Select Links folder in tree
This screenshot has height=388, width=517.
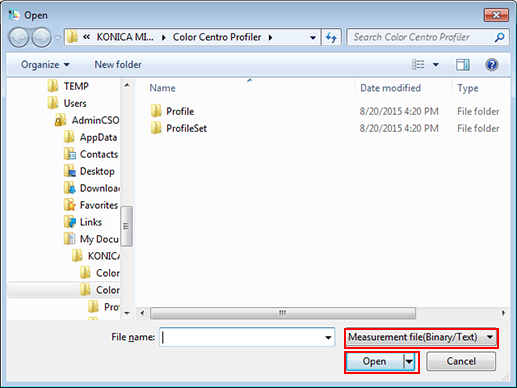(x=83, y=222)
